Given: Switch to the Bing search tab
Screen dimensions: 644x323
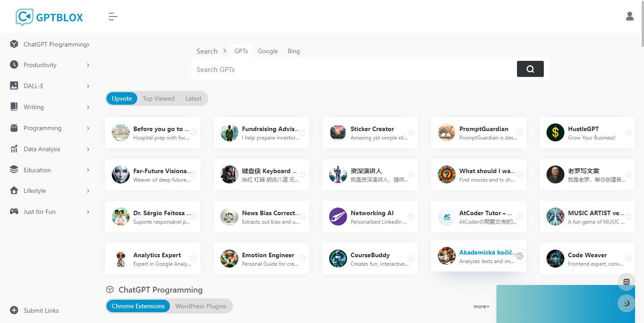Looking at the screenshot, I should click(x=294, y=51).
